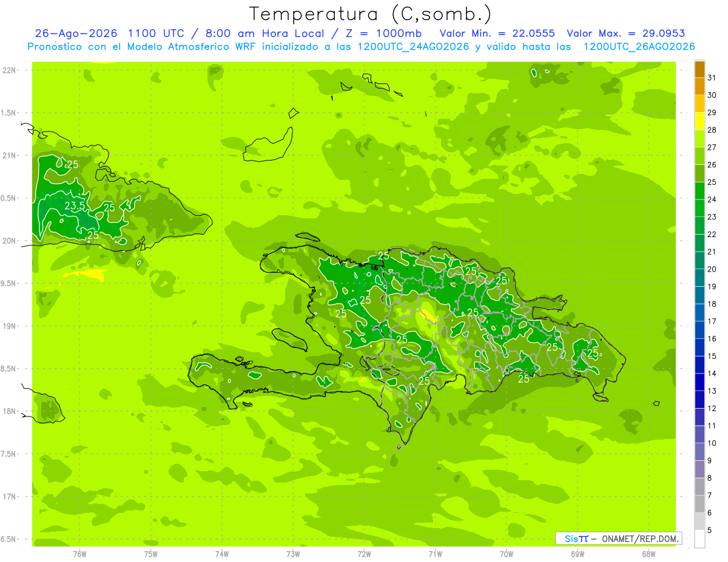Viewport: 728px width, 562px height.
Task: Click valid-until time "1200UTC_26AGO2026"
Action: pyautogui.click(x=639, y=47)
